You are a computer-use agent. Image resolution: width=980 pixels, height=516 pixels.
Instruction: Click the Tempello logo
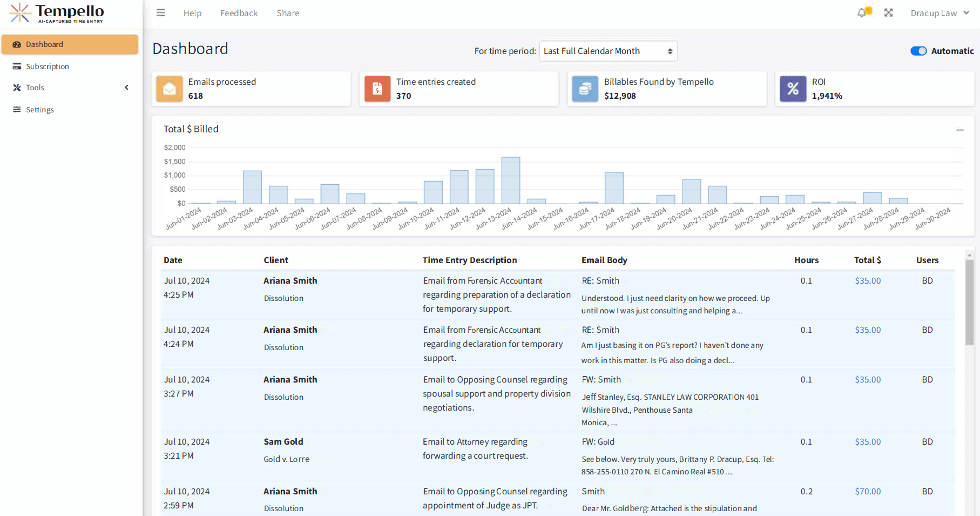(57, 13)
